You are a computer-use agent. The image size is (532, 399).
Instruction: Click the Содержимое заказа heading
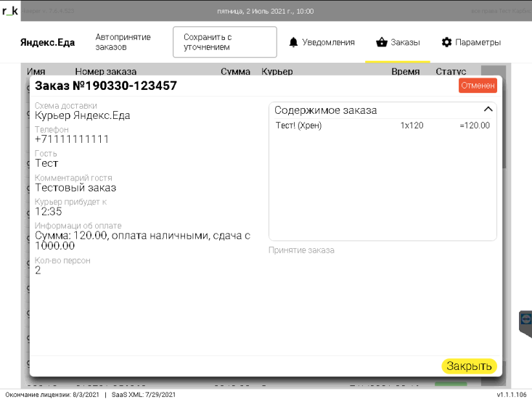click(326, 110)
